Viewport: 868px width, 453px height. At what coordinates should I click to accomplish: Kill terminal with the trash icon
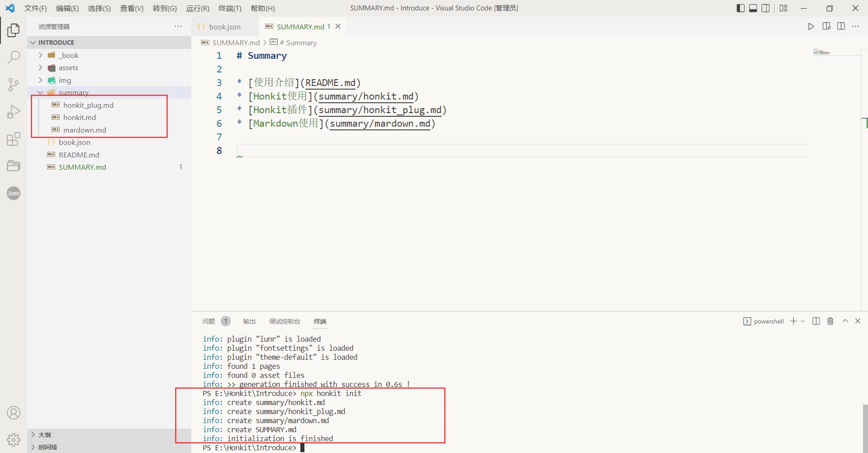(x=830, y=321)
